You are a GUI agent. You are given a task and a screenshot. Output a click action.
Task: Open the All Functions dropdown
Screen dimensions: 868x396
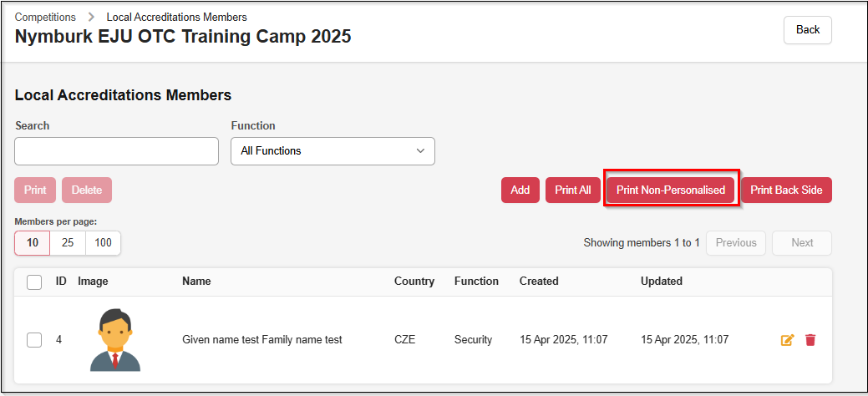point(332,151)
